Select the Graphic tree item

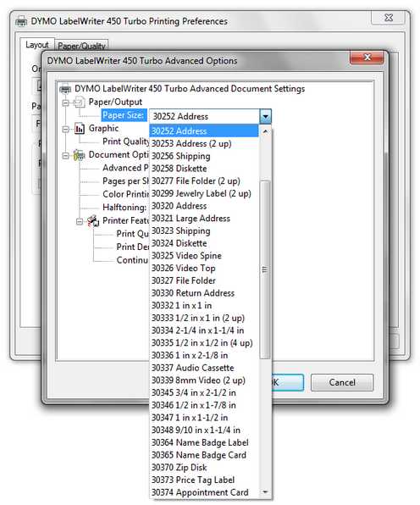point(103,128)
